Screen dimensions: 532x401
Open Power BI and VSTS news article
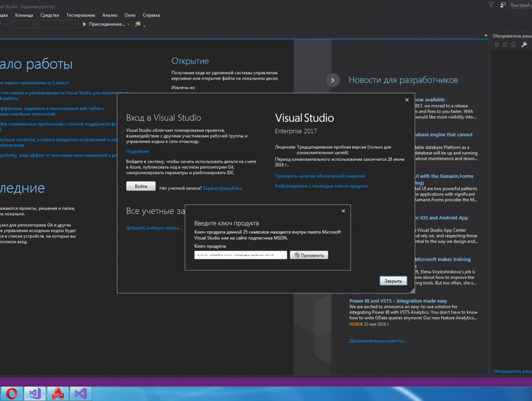[x=398, y=301]
